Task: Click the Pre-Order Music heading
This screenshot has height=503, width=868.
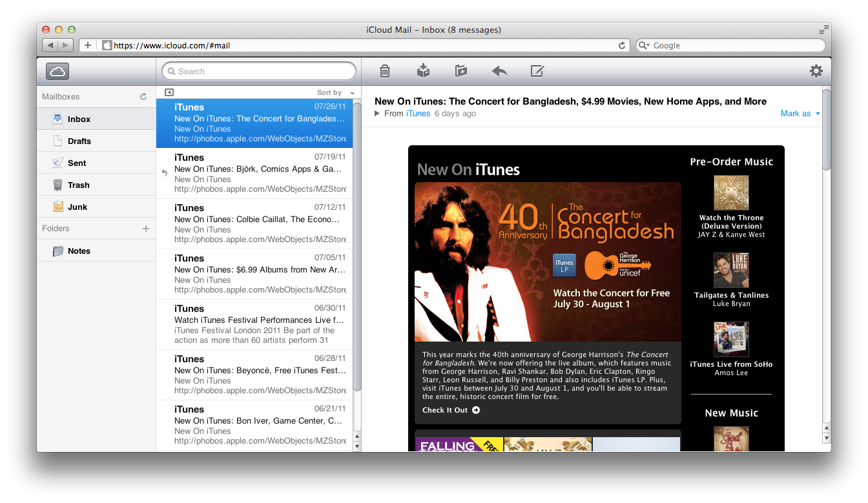Action: (731, 162)
